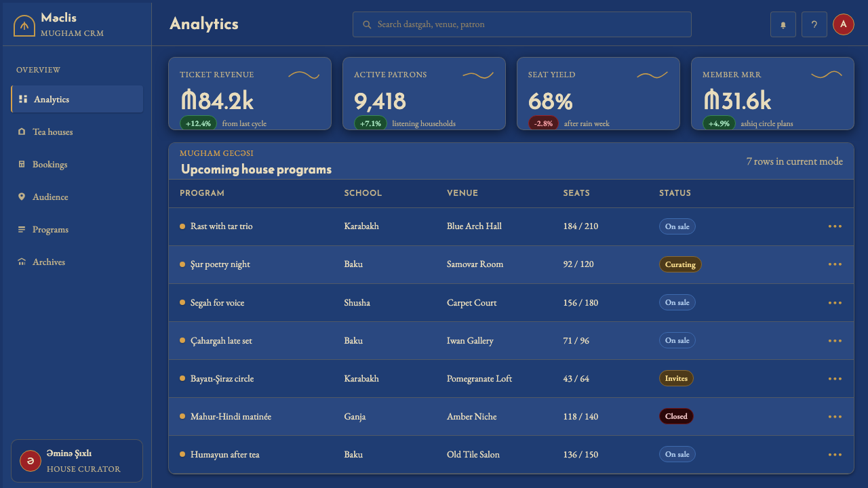The width and height of the screenshot is (868, 488).
Task: Open more options for Mahur-Hindi matinée
Action: [x=835, y=416]
